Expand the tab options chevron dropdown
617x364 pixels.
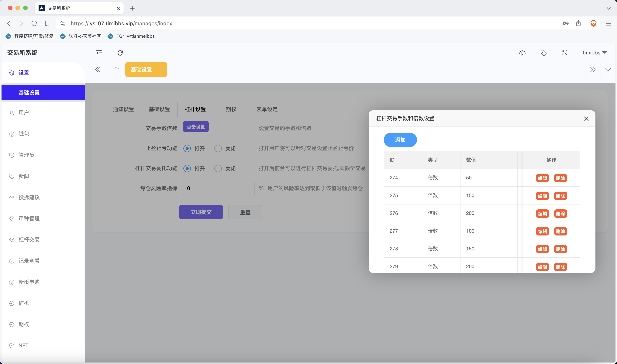point(608,70)
